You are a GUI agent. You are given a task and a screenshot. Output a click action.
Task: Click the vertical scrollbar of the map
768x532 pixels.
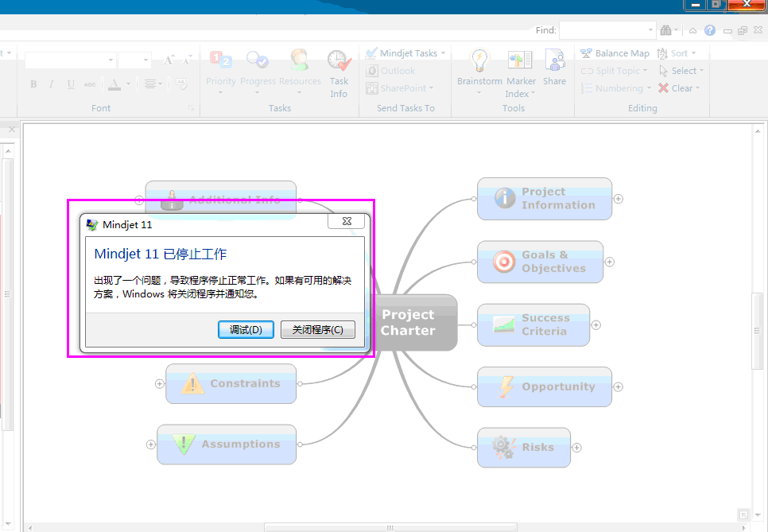[x=757, y=331]
